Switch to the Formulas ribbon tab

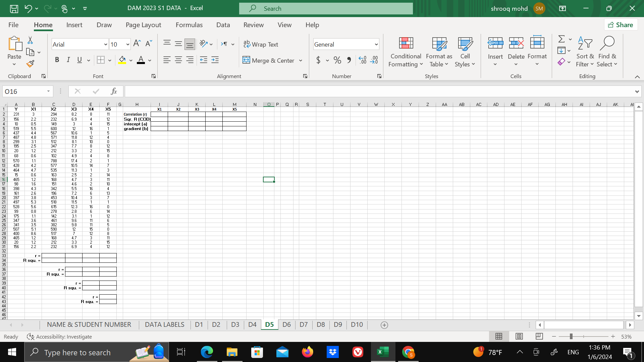tap(189, 25)
